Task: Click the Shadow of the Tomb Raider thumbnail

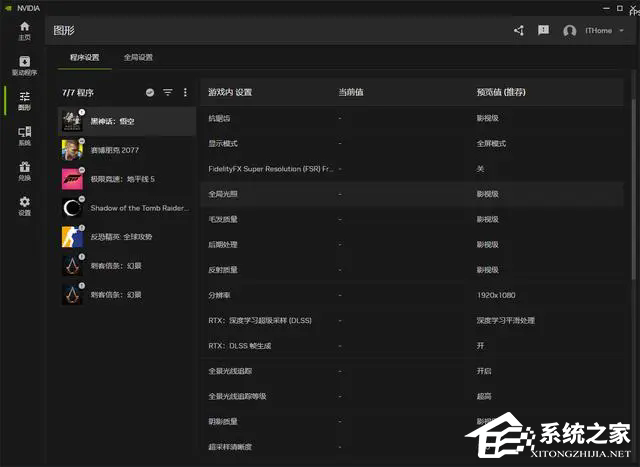Action: [x=72, y=208]
